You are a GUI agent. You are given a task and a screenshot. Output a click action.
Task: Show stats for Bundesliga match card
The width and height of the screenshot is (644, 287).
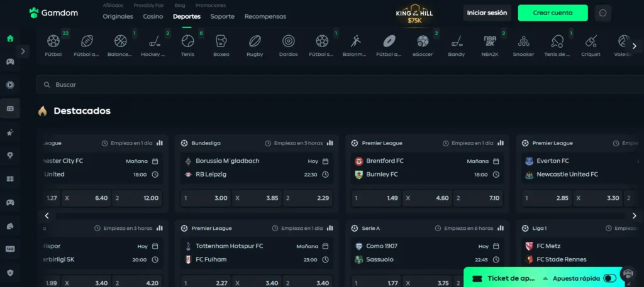pos(330,143)
